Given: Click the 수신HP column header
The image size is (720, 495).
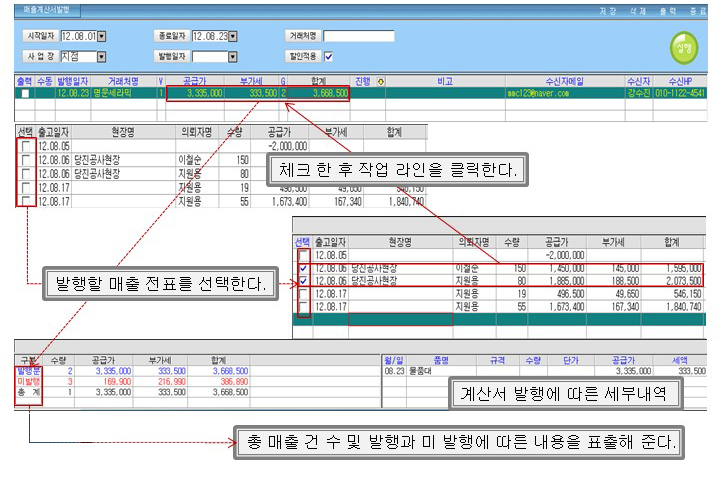Looking at the screenshot, I should click(680, 81).
